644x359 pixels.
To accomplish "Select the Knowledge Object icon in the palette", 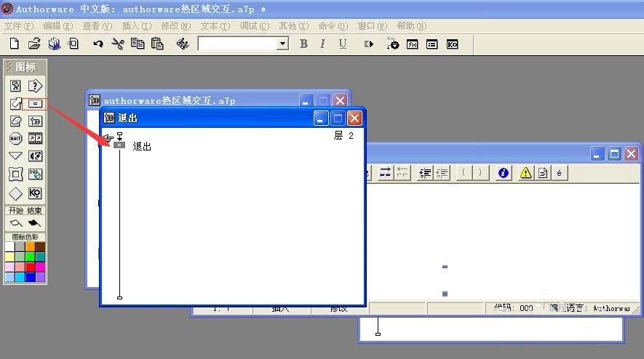I will (x=35, y=193).
